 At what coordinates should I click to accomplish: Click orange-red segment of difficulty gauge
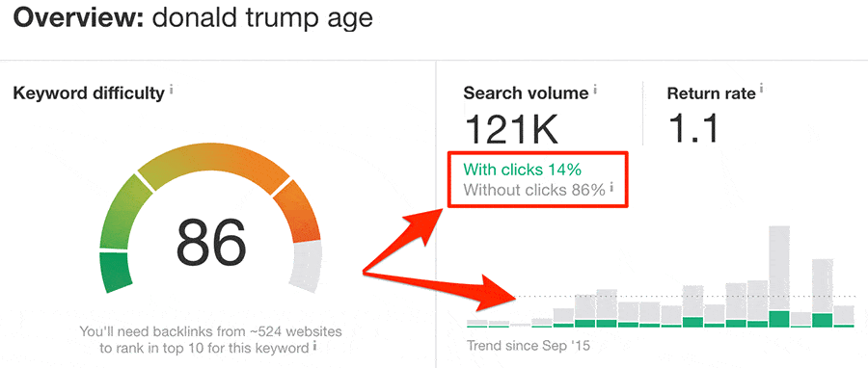(x=298, y=212)
